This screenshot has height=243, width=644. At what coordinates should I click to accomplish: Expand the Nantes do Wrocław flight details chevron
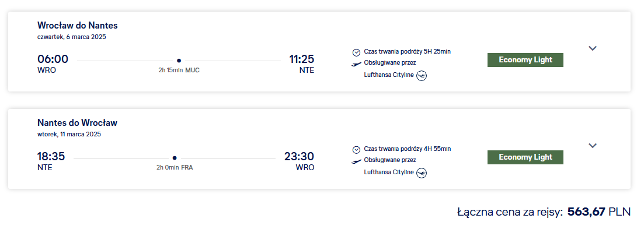(592, 146)
